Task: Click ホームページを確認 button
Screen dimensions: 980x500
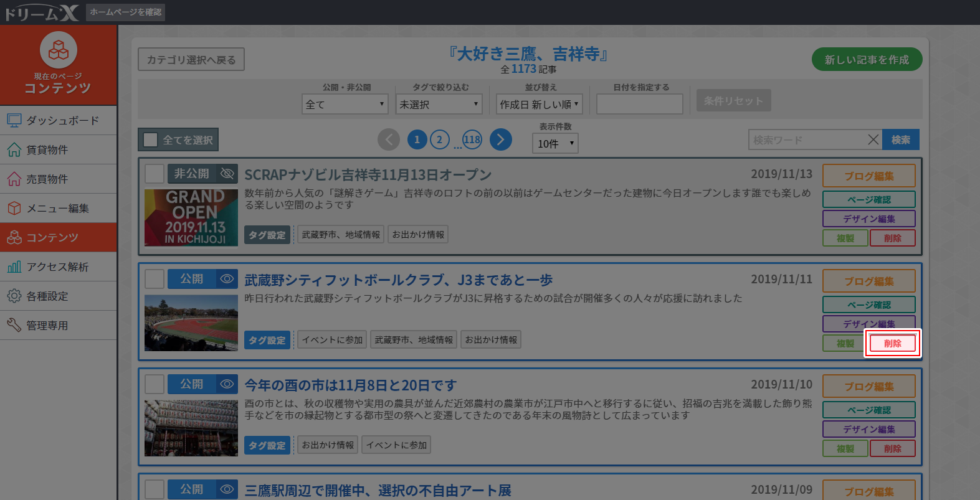Action: click(126, 12)
